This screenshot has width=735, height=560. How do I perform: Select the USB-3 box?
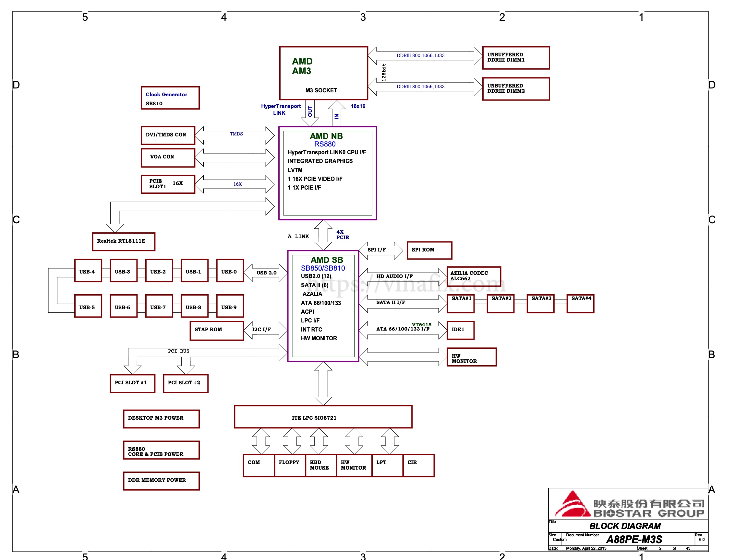pyautogui.click(x=124, y=270)
